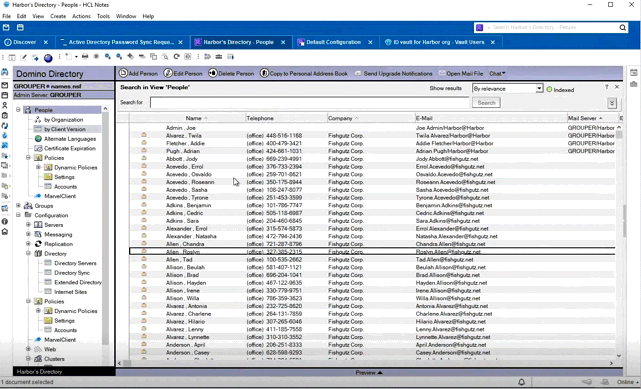Open the Create menu
The image size is (641, 389).
[x=58, y=16]
